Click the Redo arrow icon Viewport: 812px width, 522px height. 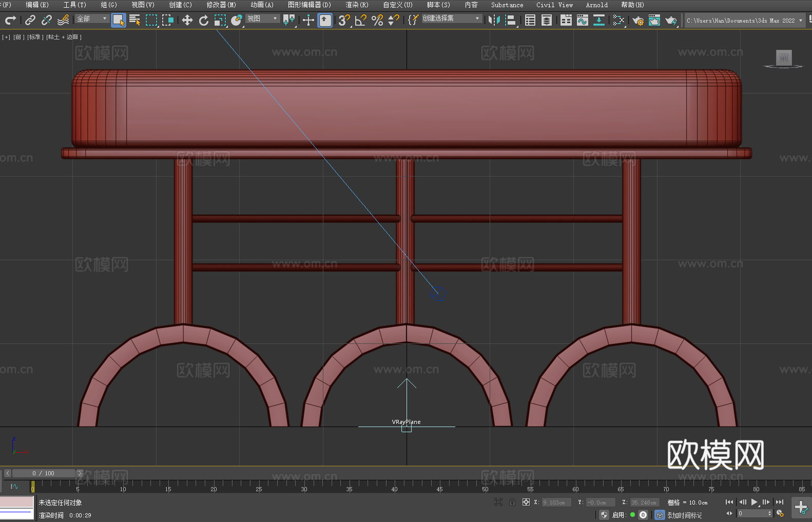click(x=10, y=20)
